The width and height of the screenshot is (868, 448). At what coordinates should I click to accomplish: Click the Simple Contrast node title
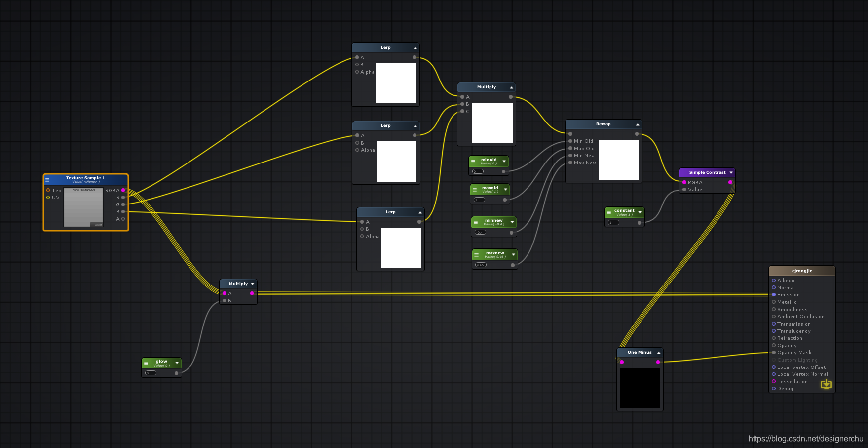pos(707,172)
